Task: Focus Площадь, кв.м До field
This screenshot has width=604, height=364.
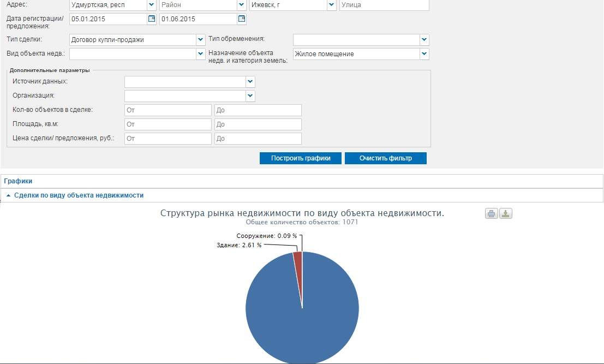Action: coord(258,124)
